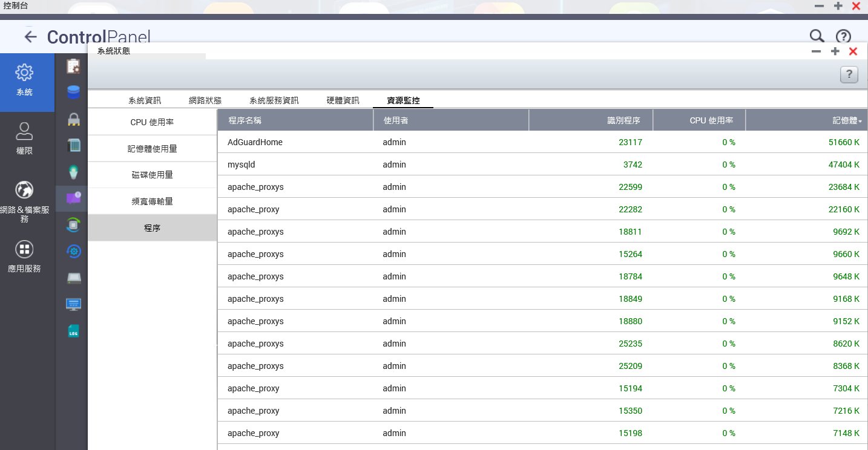Click the teal LOG file icon
Viewport: 868px width, 450px height.
click(73, 331)
